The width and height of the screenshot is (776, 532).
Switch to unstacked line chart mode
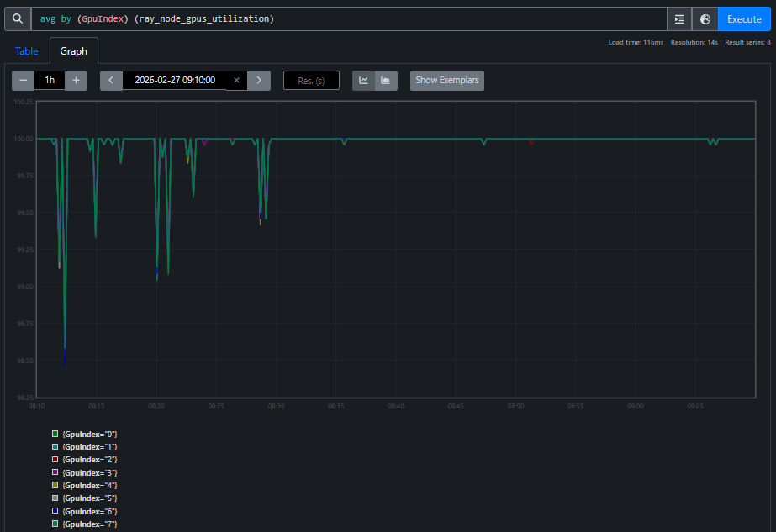pyautogui.click(x=363, y=80)
